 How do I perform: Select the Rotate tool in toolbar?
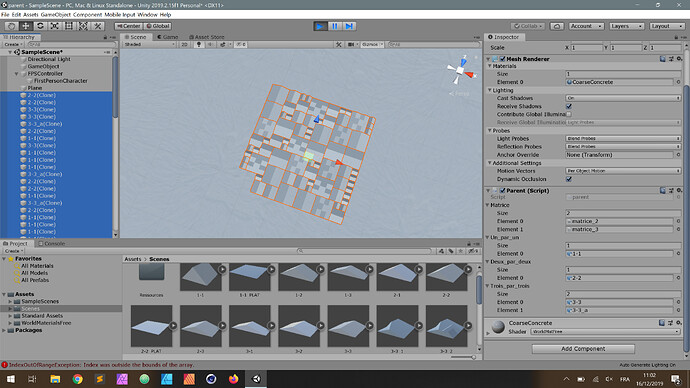pyautogui.click(x=40, y=26)
